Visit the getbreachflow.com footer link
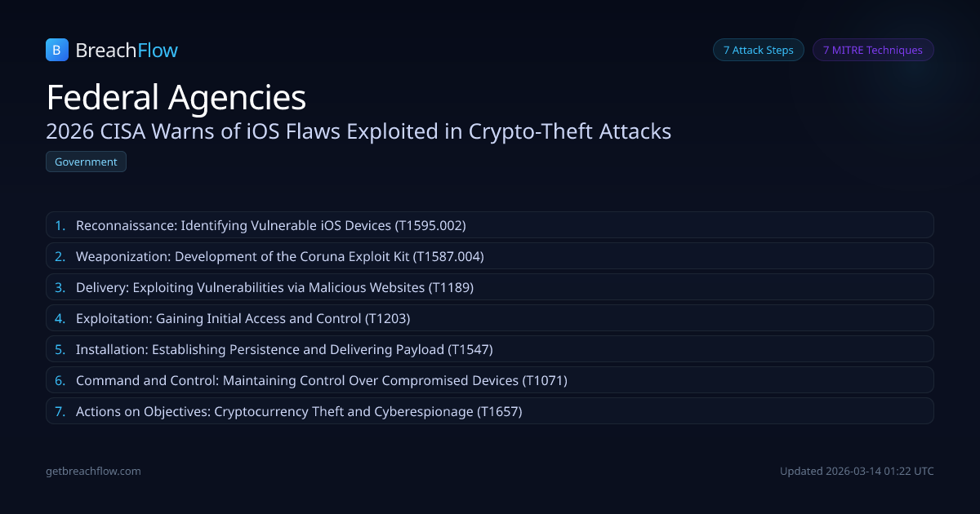Viewport: 980px width, 514px height. point(93,471)
